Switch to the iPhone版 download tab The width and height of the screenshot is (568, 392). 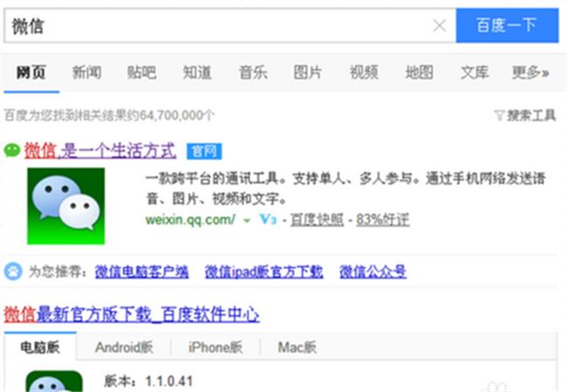[x=215, y=347]
